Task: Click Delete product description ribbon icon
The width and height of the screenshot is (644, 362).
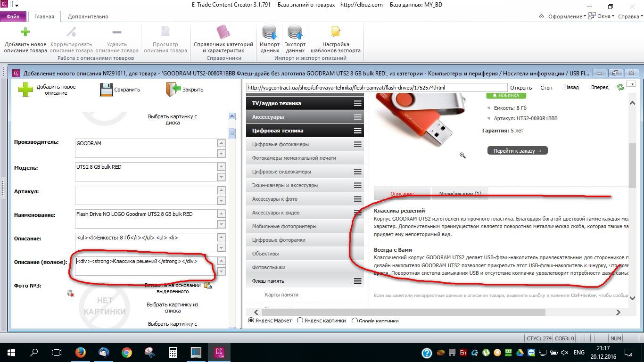Action: (x=117, y=32)
